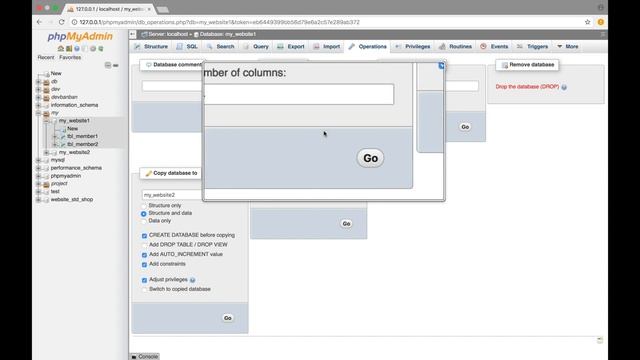640x360 pixels.
Task: Select Structure and data radio option
Action: 144,214
